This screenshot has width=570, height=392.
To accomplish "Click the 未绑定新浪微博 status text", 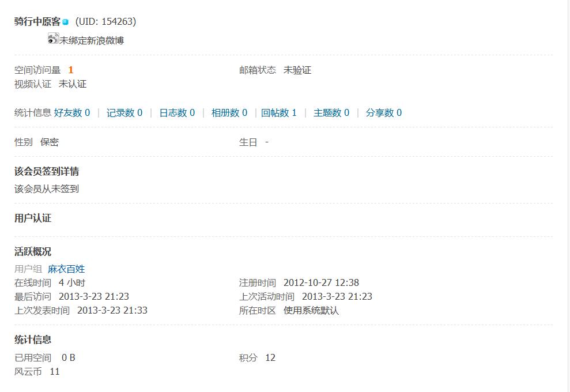I will [92, 40].
